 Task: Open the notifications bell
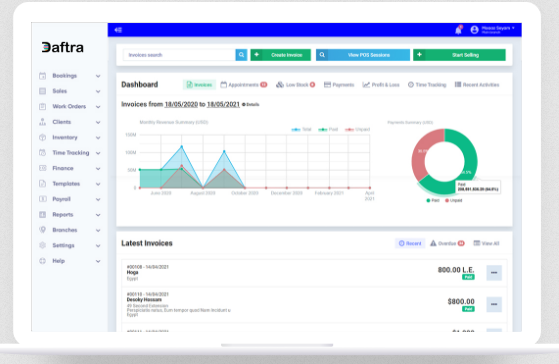tap(458, 30)
